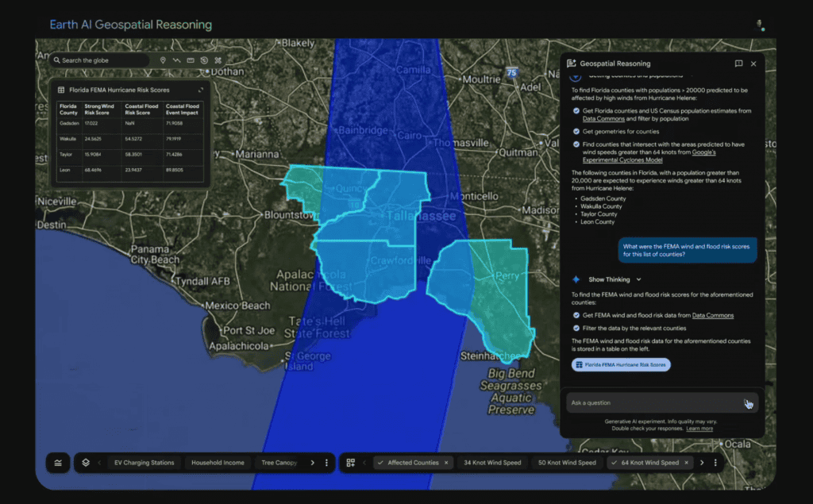This screenshot has width=813, height=504.
Task: Enable the 34 Knot Wind Speed layer
Action: click(492, 463)
